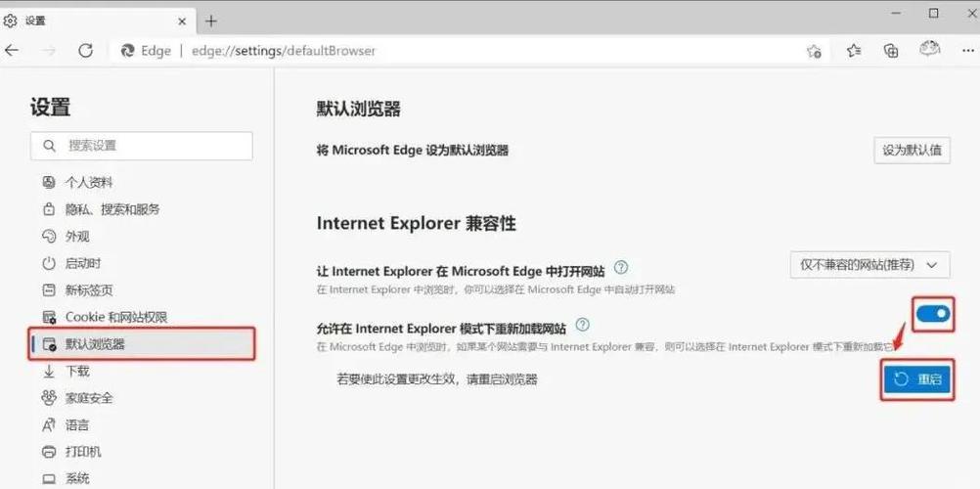
Task: Click the profile avatar icon
Action: tap(930, 50)
